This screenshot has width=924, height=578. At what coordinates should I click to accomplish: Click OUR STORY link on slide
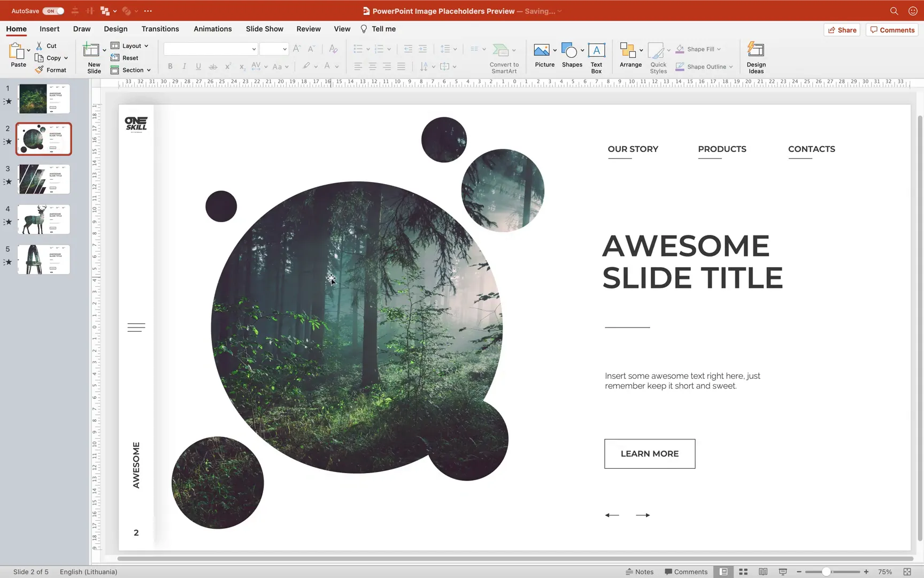[633, 149]
